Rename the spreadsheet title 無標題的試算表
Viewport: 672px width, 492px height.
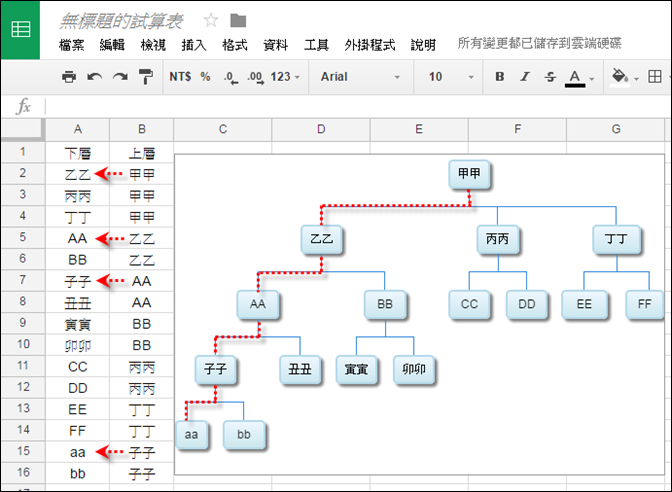pyautogui.click(x=121, y=21)
